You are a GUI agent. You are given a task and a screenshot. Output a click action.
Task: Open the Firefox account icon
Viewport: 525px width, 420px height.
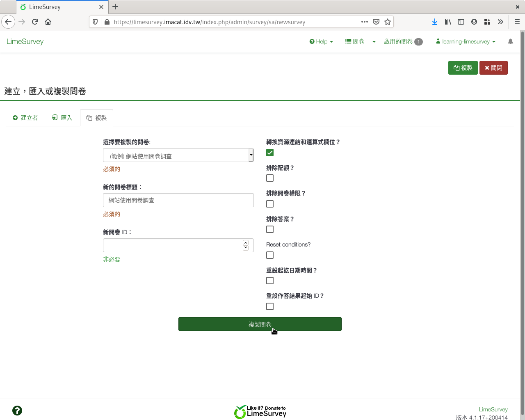[474, 22]
